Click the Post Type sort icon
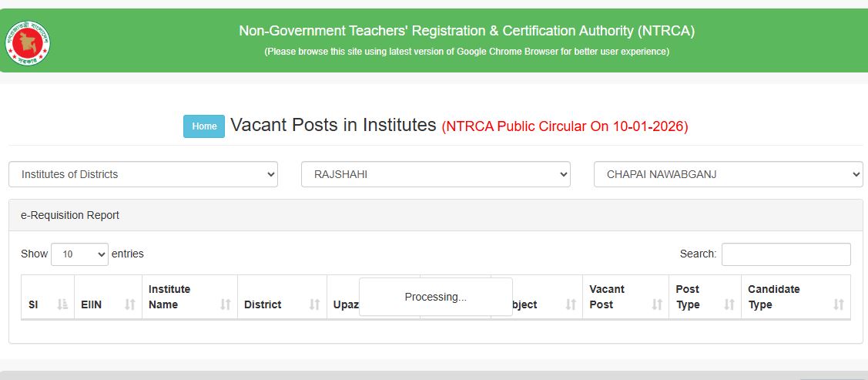The width and height of the screenshot is (868, 380). pyautogui.click(x=729, y=304)
